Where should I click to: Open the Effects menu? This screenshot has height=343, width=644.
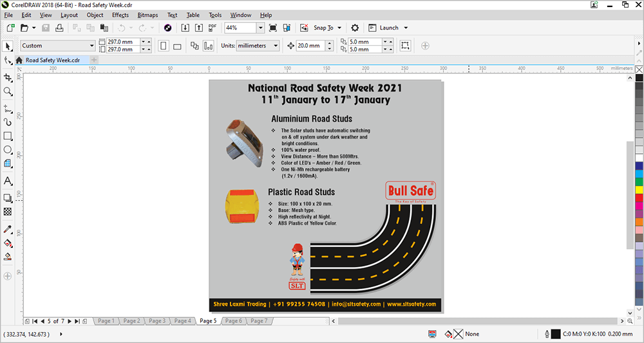(120, 15)
